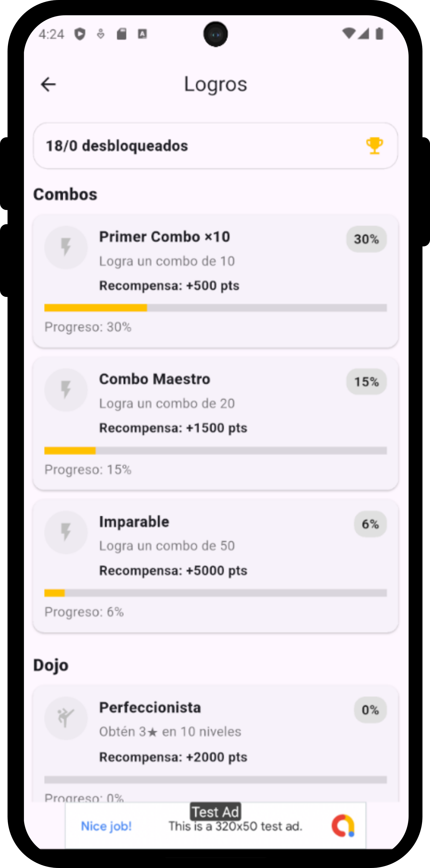Tap the Perfeccionista martial arts icon
430x868 pixels.
pos(66,718)
